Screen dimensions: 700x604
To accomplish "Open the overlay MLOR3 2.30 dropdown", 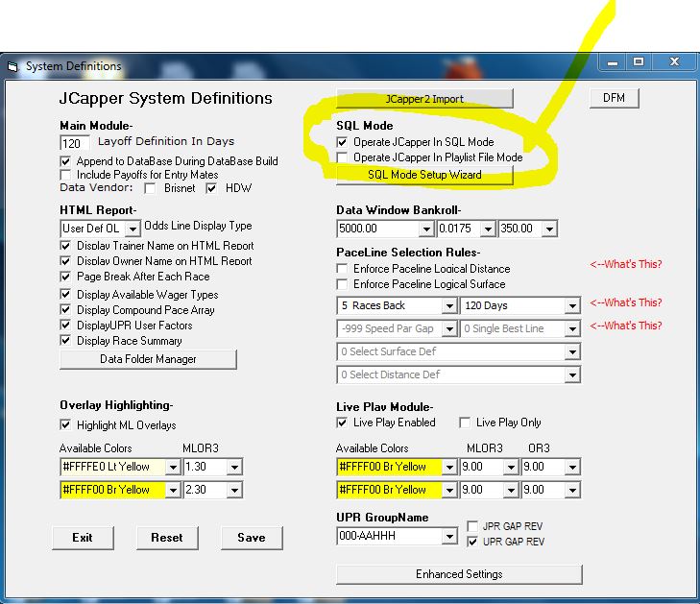I will point(234,491).
